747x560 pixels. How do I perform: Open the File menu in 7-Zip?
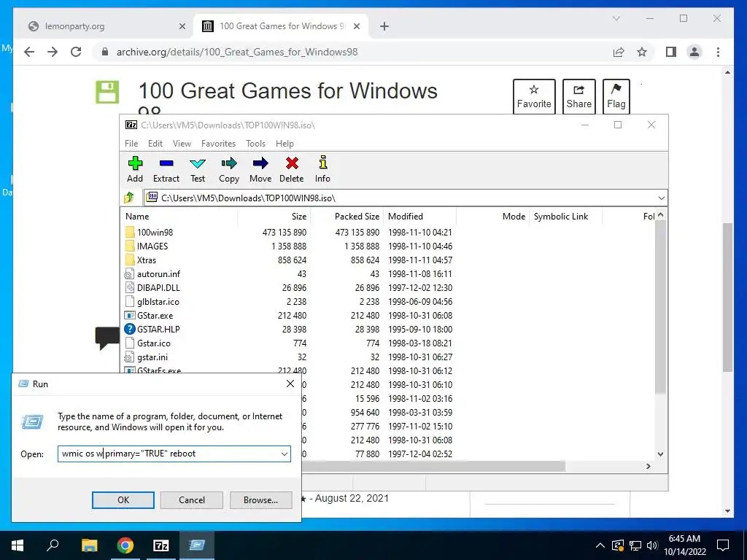pyautogui.click(x=131, y=144)
